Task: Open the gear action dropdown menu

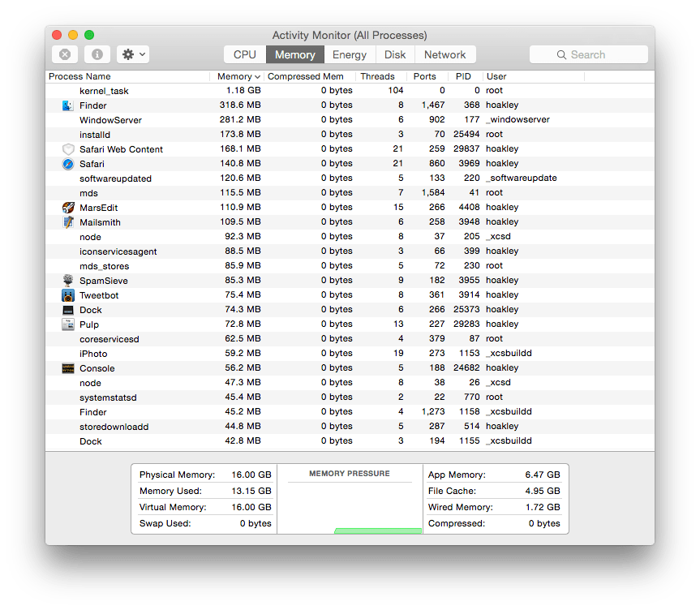Action: [x=133, y=54]
